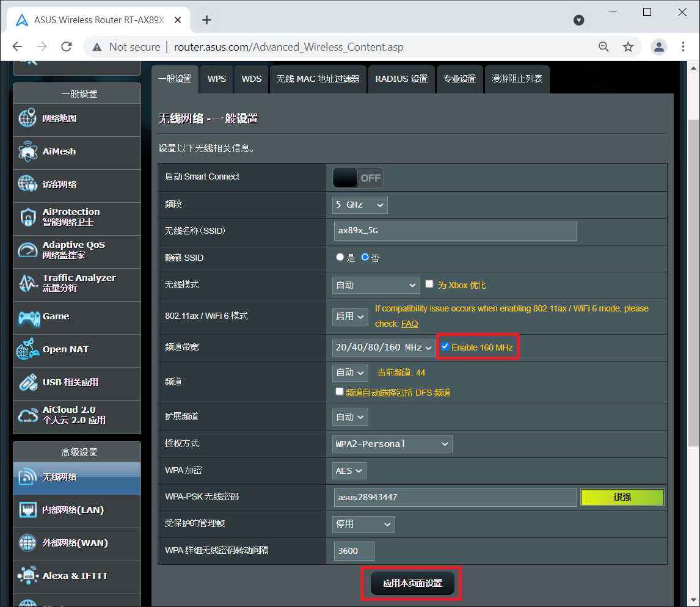Open the Chrome three-dot menu
Image resolution: width=700 pixels, height=607 pixels.
[683, 46]
